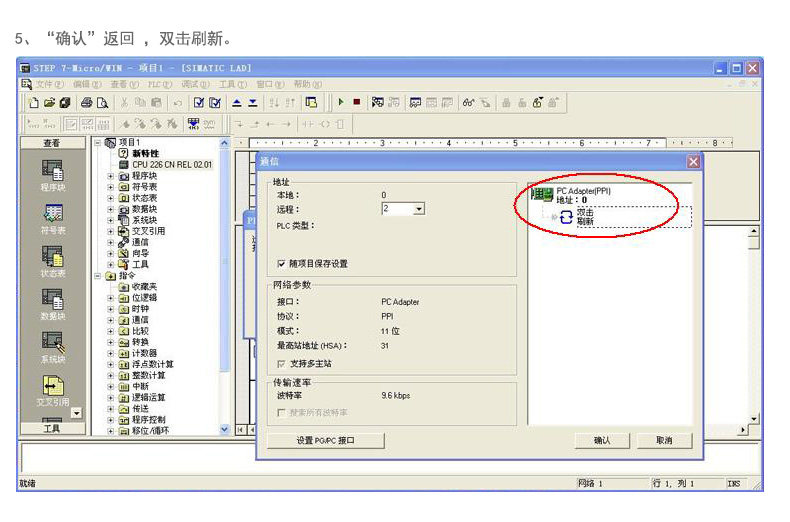The image size is (790, 522).
Task: Expand the 程序块 tree node
Action: point(110,176)
